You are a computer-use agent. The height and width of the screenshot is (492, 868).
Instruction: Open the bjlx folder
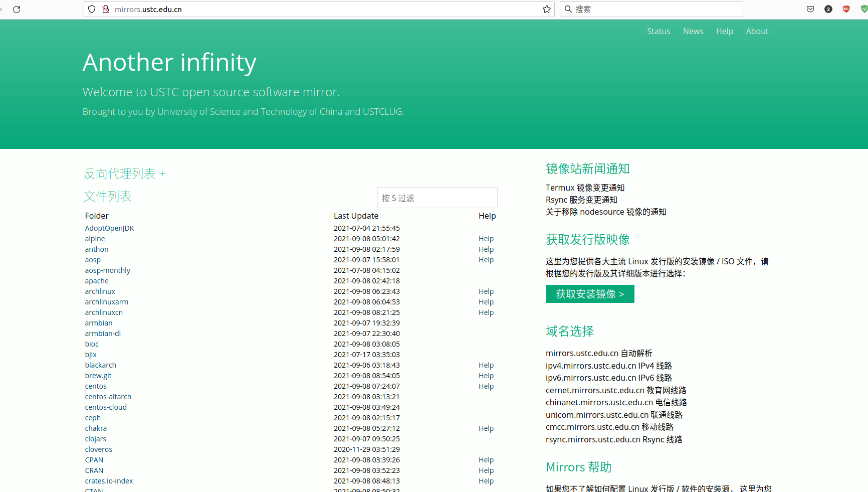tap(91, 355)
